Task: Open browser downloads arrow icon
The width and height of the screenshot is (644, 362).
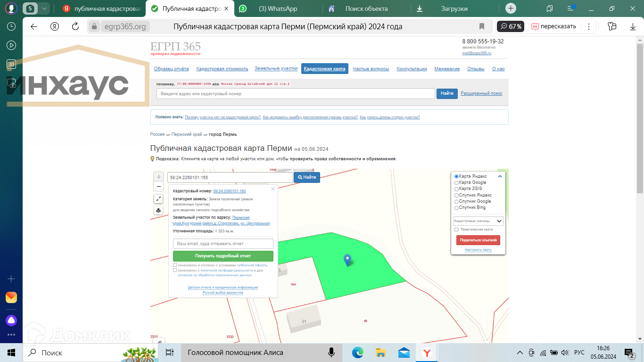Action: [633, 26]
